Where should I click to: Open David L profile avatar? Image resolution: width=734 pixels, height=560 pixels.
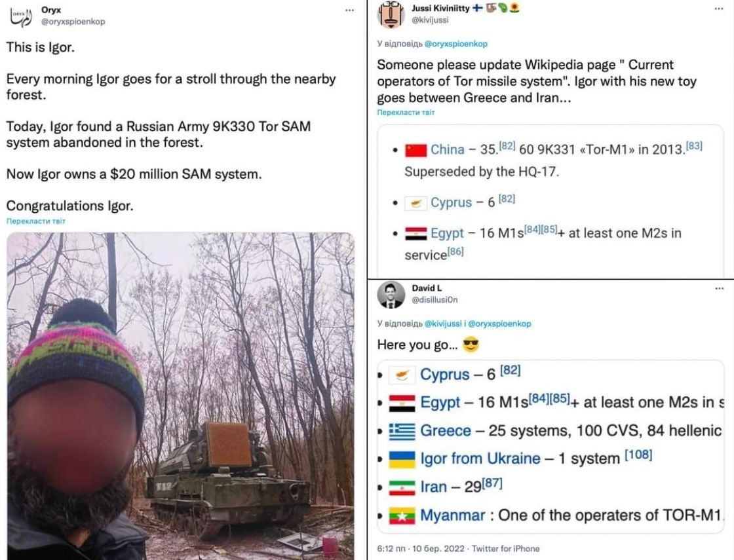pyautogui.click(x=391, y=295)
